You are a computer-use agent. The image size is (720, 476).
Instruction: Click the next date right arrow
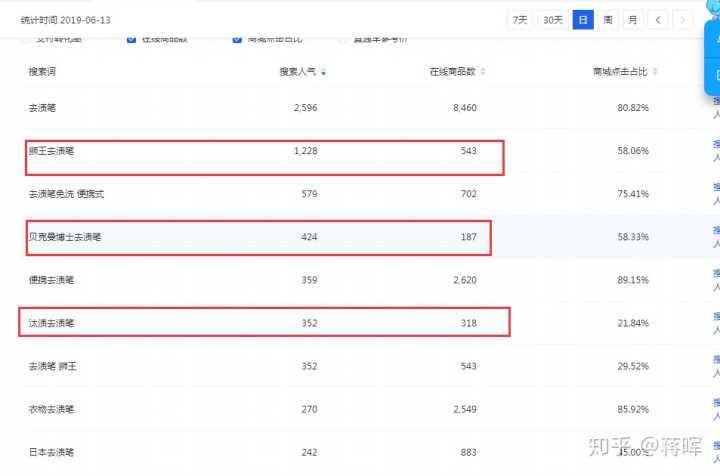pos(684,20)
